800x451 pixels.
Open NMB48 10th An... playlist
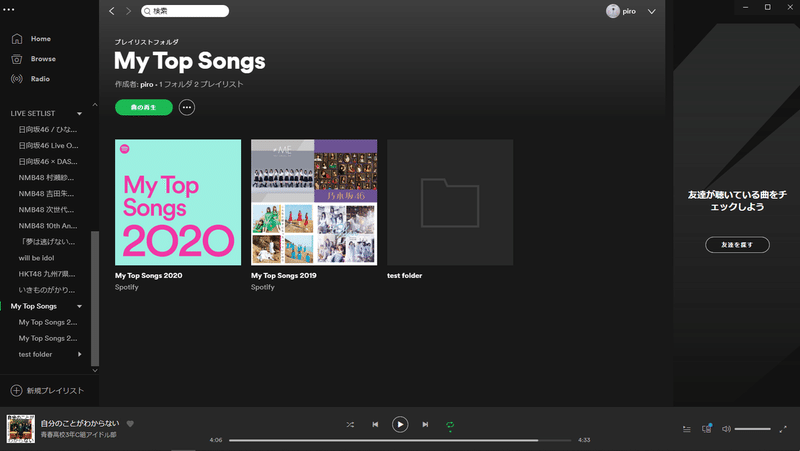click(x=48, y=226)
